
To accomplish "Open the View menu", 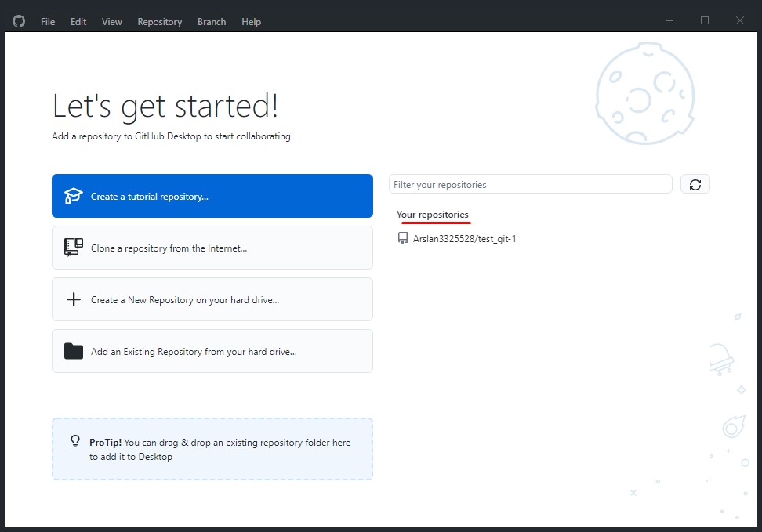I will (x=112, y=22).
